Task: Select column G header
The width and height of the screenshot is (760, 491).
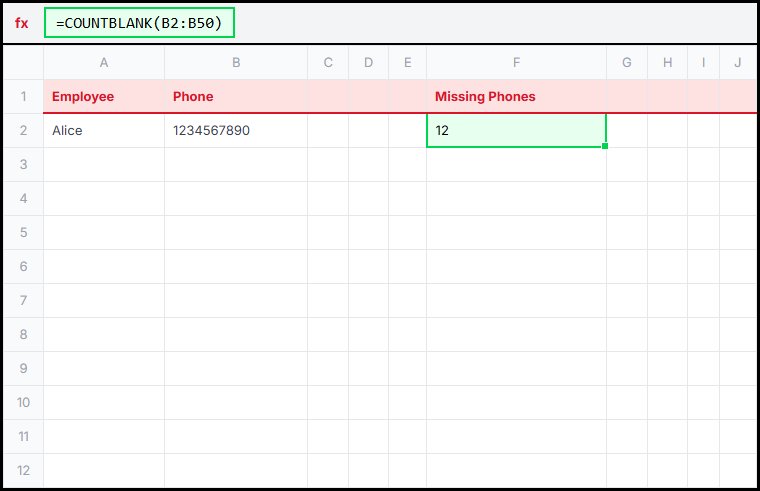Action: (x=627, y=63)
